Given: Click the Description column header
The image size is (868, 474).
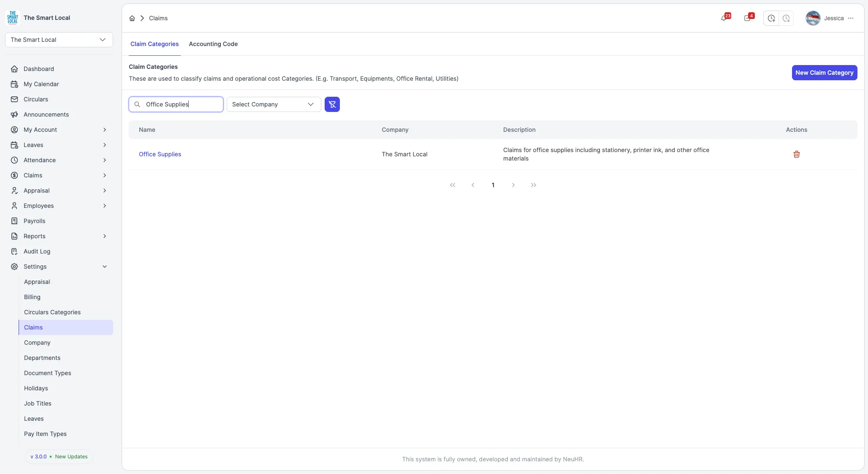Looking at the screenshot, I should pyautogui.click(x=519, y=130).
